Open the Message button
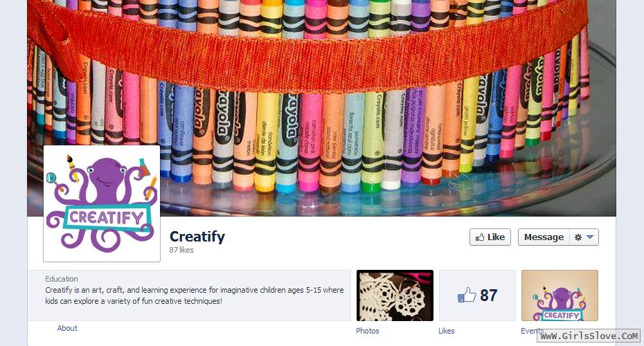The image size is (644, 346). 544,237
